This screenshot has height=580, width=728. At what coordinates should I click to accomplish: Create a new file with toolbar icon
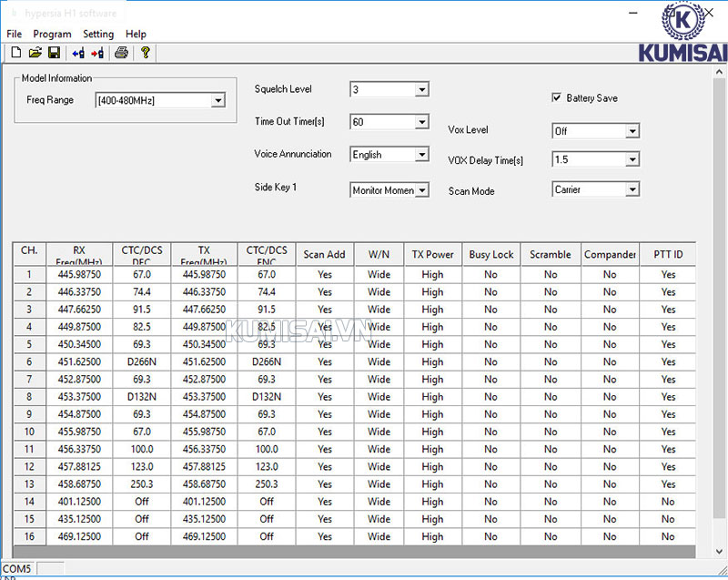(15, 53)
